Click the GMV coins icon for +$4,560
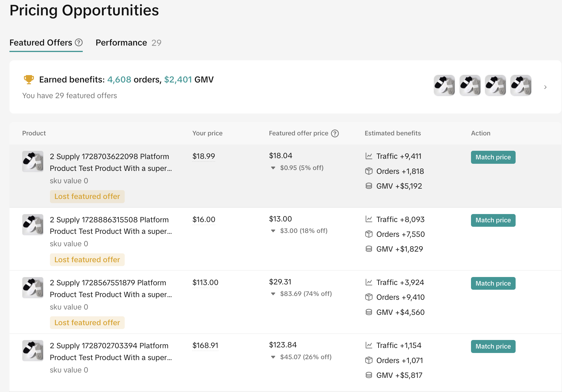 tap(369, 312)
